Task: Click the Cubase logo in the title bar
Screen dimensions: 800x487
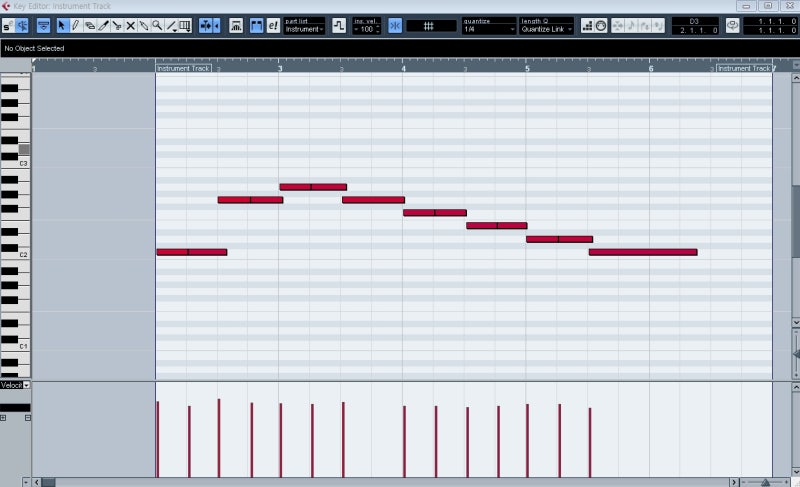Action: coord(6,6)
